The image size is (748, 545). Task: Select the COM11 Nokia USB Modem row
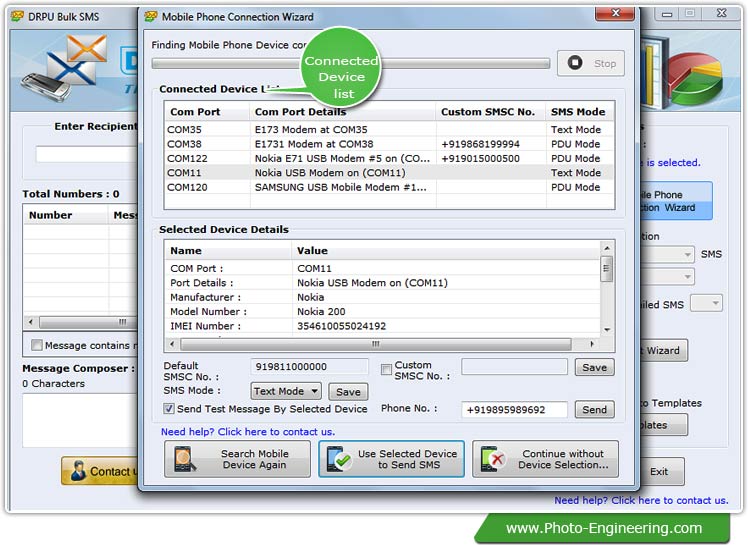389,173
